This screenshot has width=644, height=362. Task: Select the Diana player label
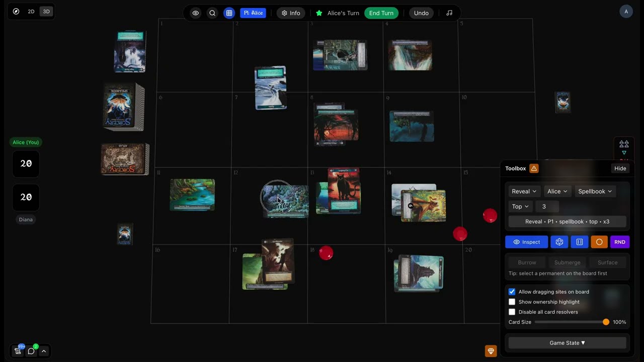(26, 219)
